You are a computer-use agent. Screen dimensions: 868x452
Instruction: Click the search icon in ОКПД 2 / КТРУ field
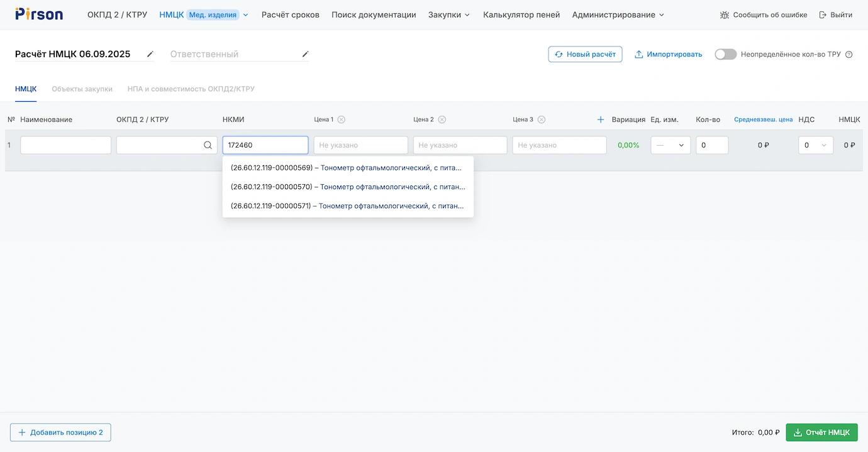pyautogui.click(x=208, y=145)
